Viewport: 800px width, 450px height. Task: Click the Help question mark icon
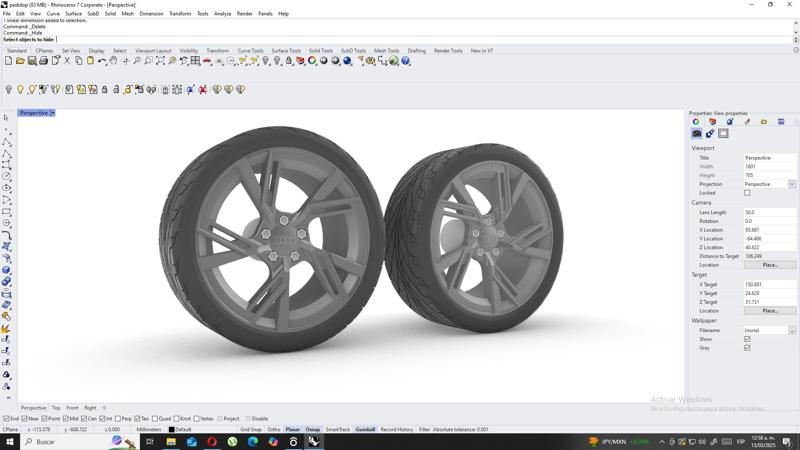coord(406,61)
